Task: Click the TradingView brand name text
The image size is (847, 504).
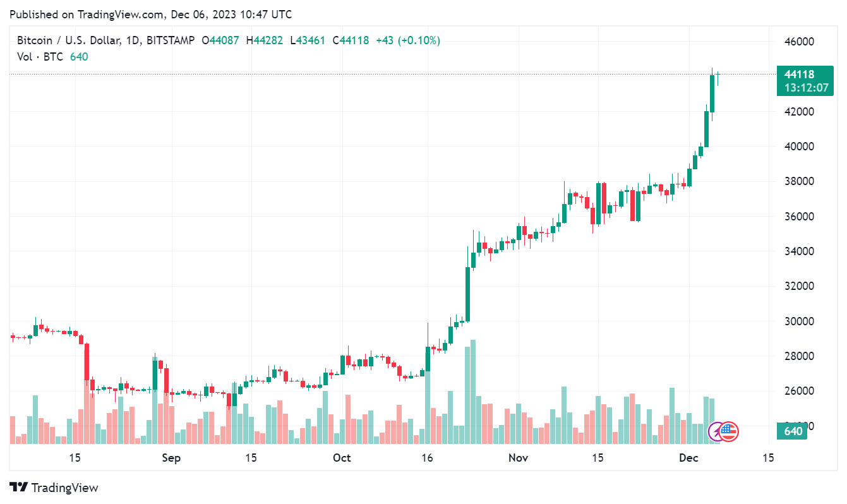Action: pyautogui.click(x=64, y=488)
